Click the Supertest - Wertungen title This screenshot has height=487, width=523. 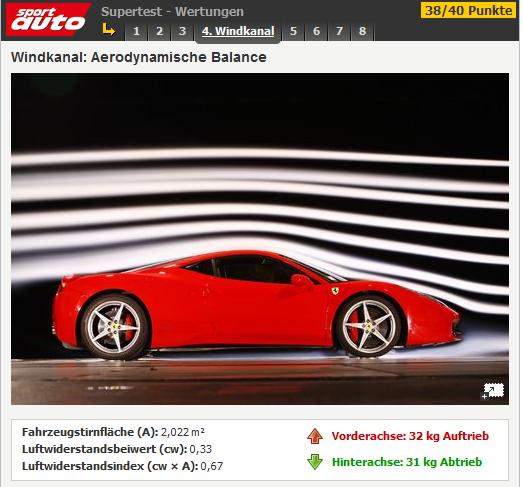(x=172, y=12)
